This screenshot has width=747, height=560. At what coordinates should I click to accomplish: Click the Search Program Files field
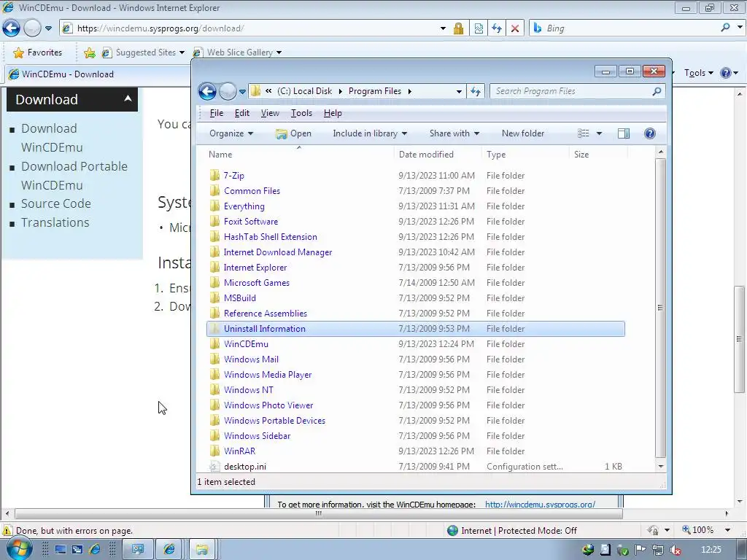(570, 91)
